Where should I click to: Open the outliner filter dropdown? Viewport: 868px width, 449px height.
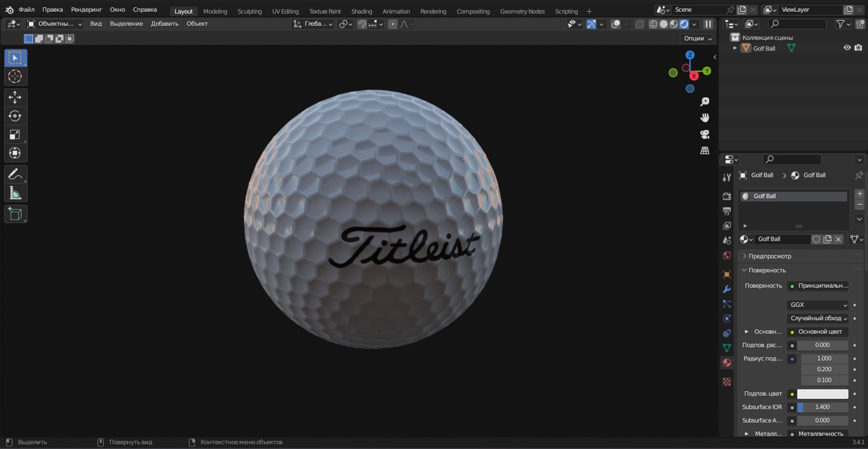[843, 24]
